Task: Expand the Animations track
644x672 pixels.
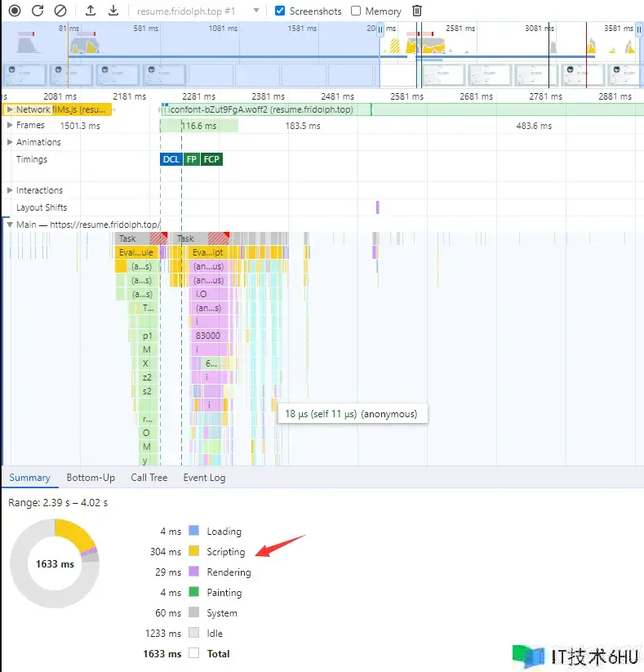Action: pyautogui.click(x=10, y=142)
